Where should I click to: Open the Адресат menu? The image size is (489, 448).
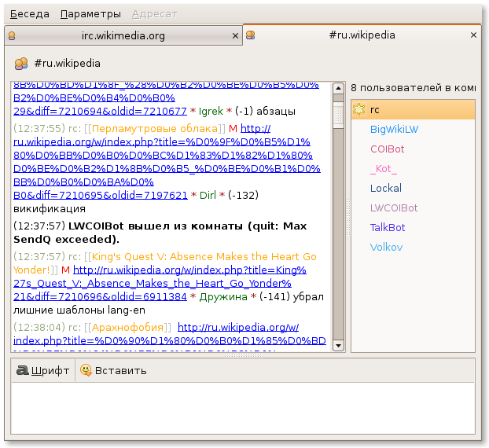click(x=155, y=14)
